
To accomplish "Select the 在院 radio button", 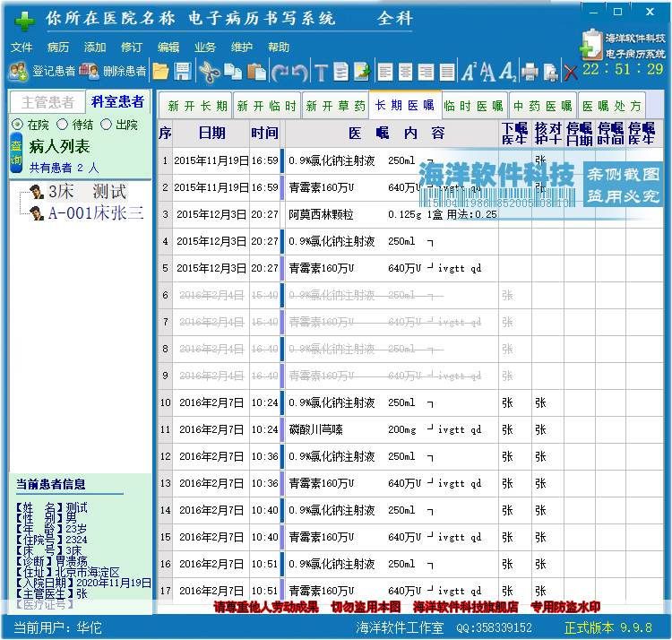I will tap(17, 125).
